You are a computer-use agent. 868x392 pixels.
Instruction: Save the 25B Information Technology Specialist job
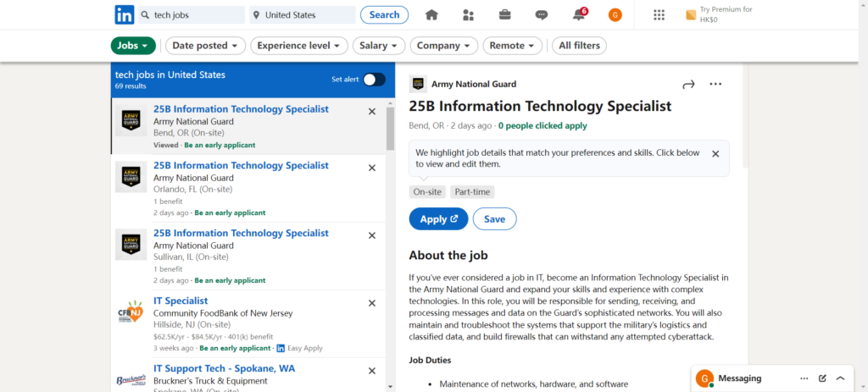point(494,219)
